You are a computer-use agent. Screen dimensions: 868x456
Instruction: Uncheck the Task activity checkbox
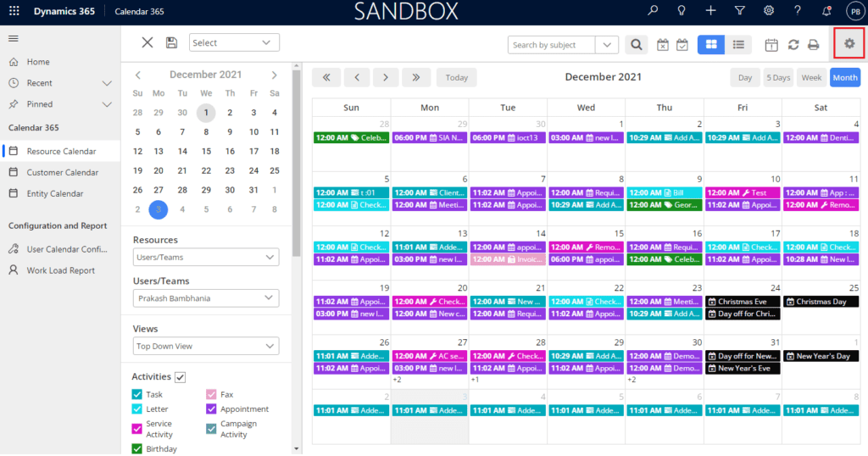[137, 394]
